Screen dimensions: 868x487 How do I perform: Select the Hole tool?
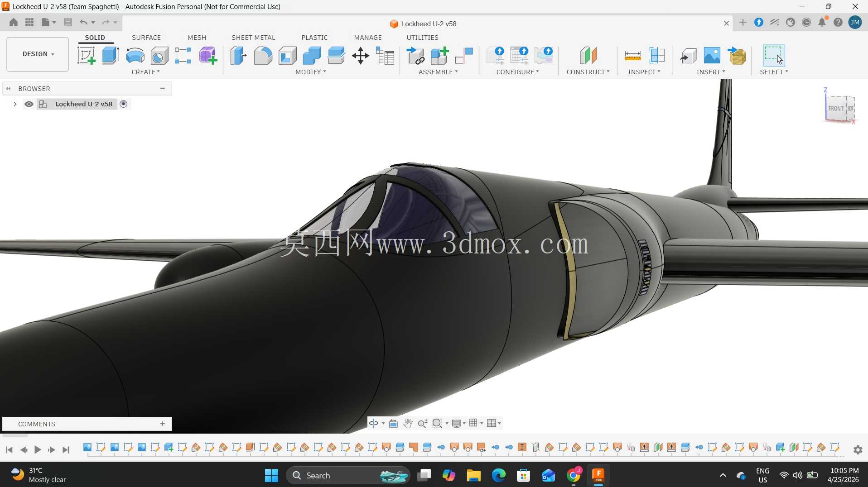click(159, 56)
